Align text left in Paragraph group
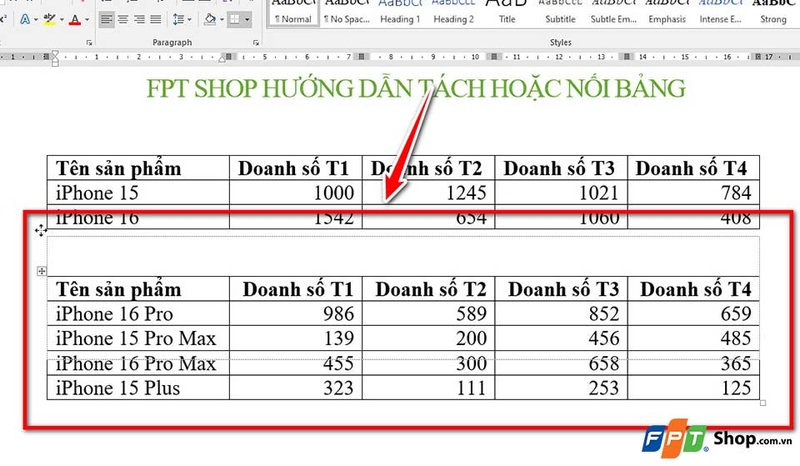The image size is (800, 466). click(x=106, y=19)
